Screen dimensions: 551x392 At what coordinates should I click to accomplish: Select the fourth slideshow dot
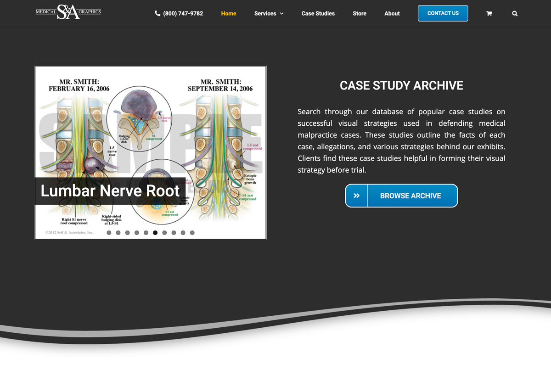pyautogui.click(x=137, y=233)
